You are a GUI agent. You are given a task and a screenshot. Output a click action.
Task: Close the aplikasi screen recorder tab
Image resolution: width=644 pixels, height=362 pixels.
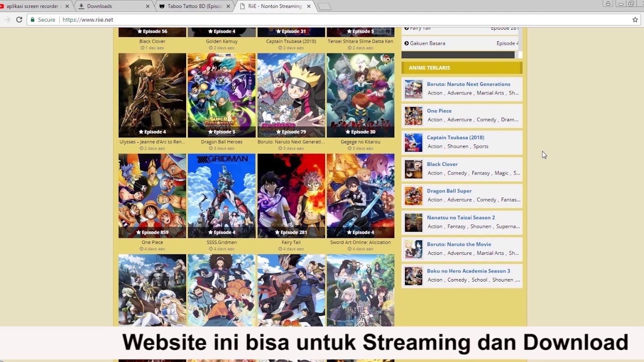[x=67, y=7]
